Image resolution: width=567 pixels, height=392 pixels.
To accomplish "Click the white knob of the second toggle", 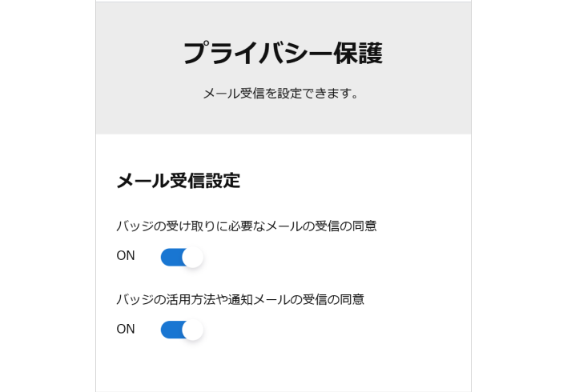I will [x=192, y=330].
